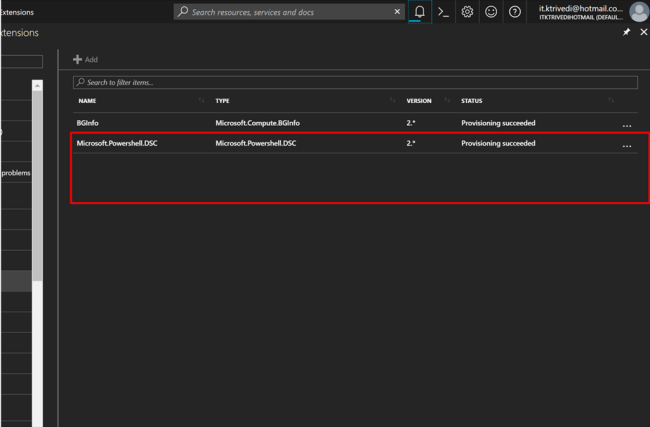The image size is (650, 427).
Task: Clear the top search box
Action: (x=397, y=12)
